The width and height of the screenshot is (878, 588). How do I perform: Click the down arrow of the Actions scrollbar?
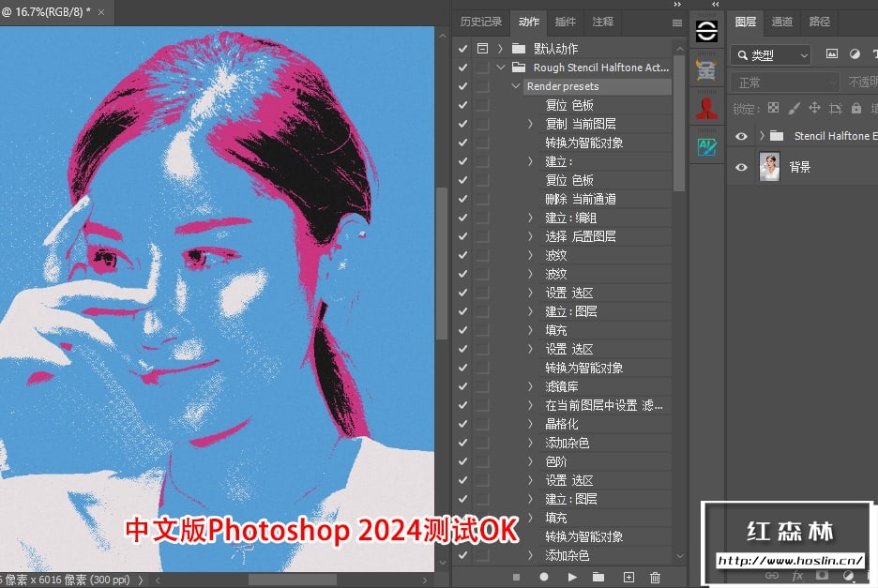click(680, 556)
